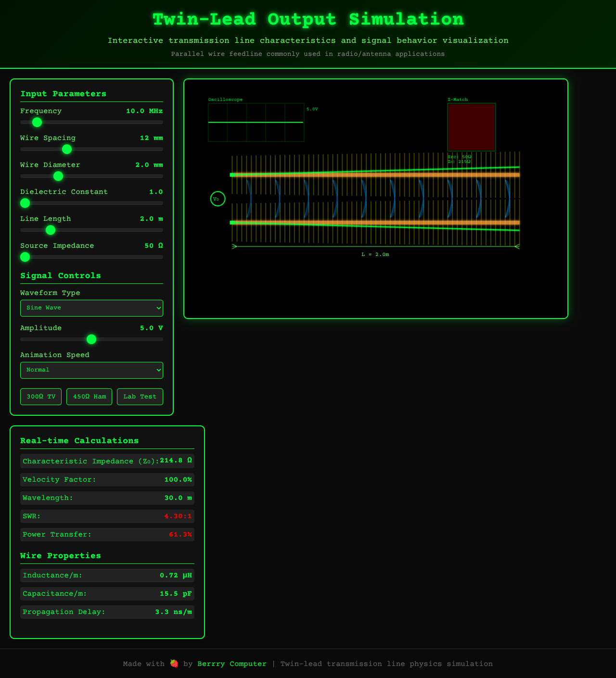Click the SWR value in calculations panel

178,516
